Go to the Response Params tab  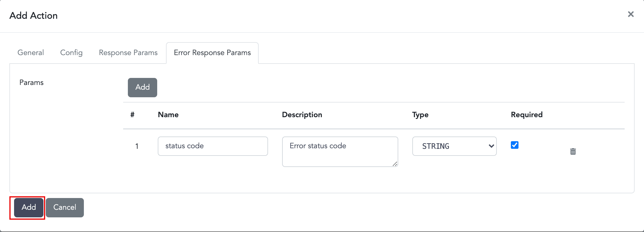point(128,53)
